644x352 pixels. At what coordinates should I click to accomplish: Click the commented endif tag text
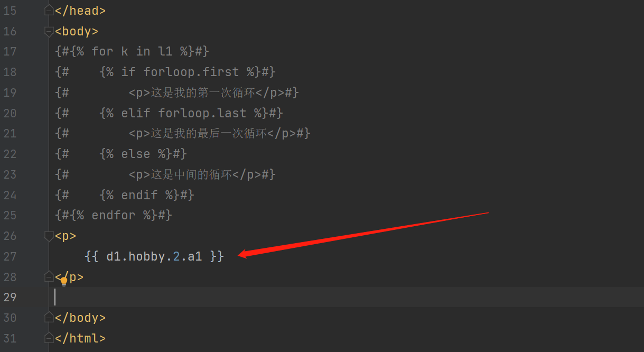click(x=139, y=195)
